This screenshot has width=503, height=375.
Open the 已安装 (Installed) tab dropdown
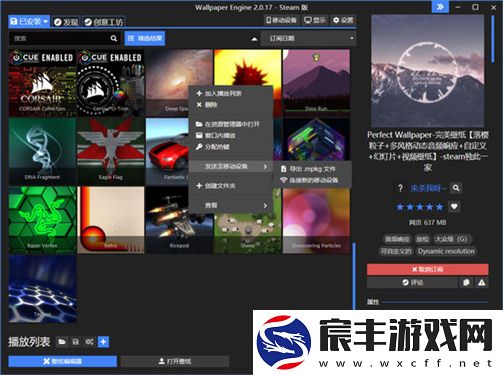pyautogui.click(x=29, y=22)
